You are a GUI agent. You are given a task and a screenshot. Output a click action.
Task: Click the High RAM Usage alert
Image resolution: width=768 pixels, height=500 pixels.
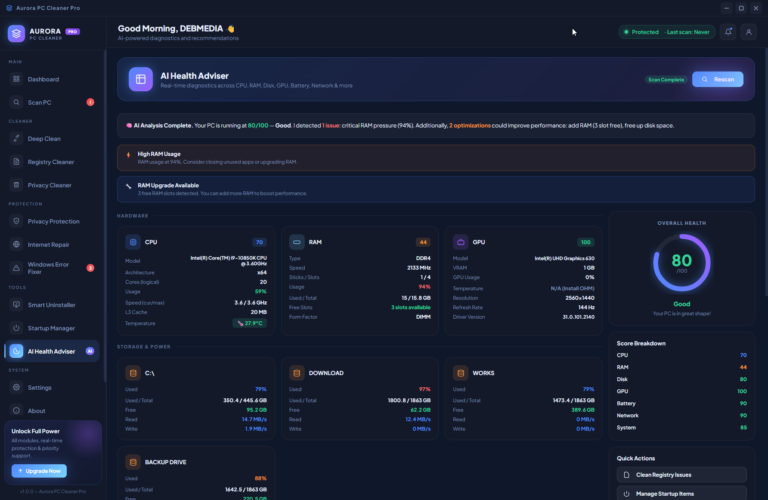click(x=435, y=158)
